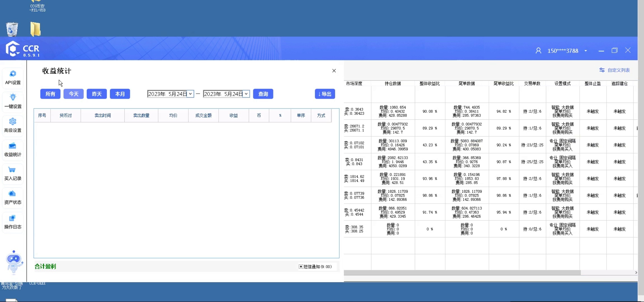Click the horizontal scrollbar under the table
The height and width of the screenshot is (302, 644).
click(x=462, y=272)
